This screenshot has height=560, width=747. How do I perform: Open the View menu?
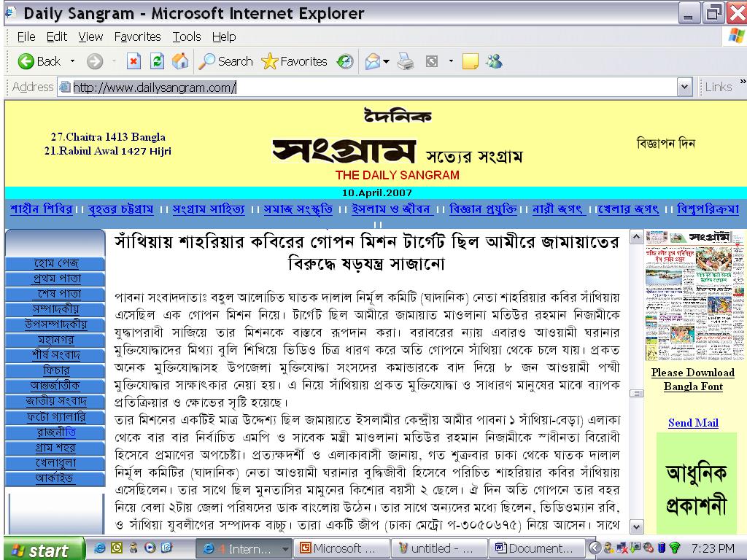click(x=90, y=36)
